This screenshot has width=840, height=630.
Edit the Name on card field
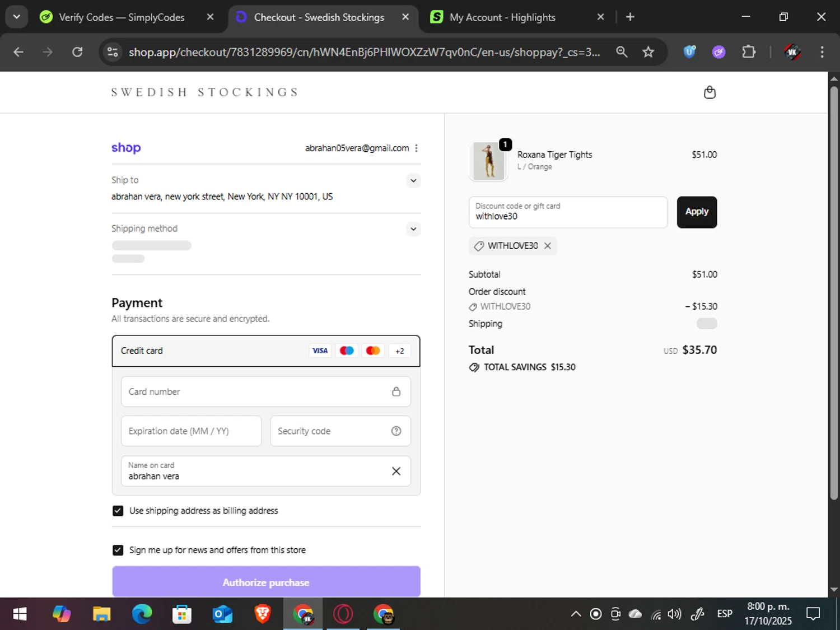266,471
